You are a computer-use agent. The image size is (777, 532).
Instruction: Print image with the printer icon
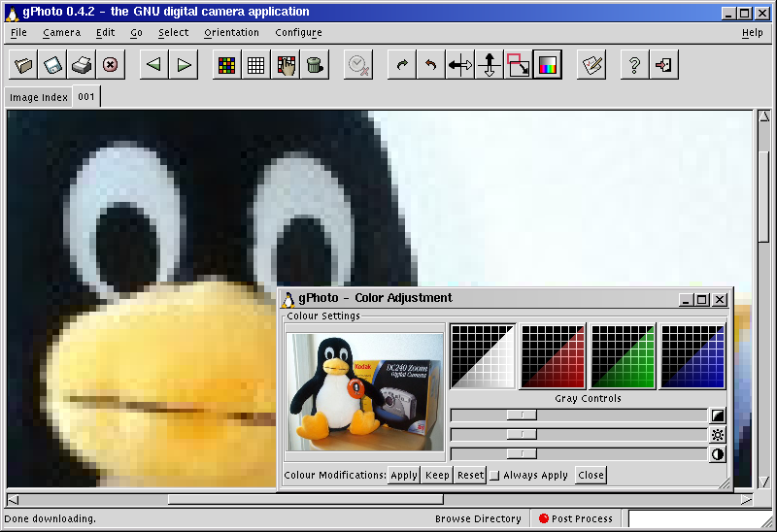(x=82, y=64)
